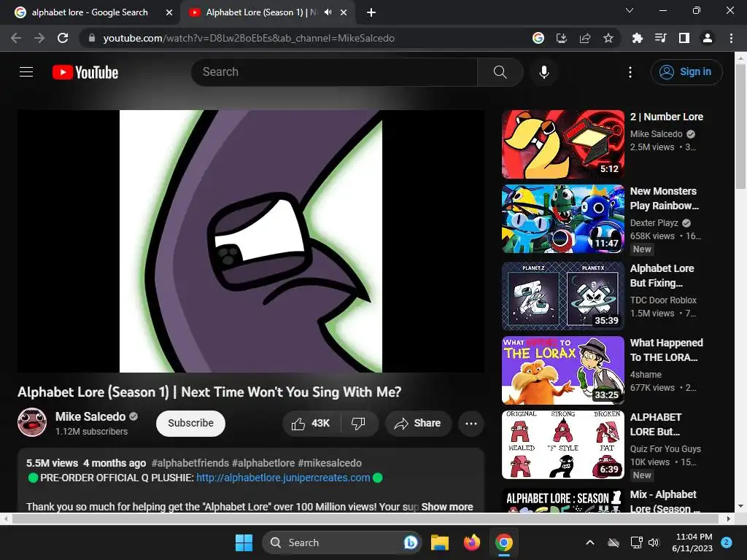The image size is (747, 560).
Task: Click Mix - Alphabet Lore title
Action: click(x=665, y=502)
